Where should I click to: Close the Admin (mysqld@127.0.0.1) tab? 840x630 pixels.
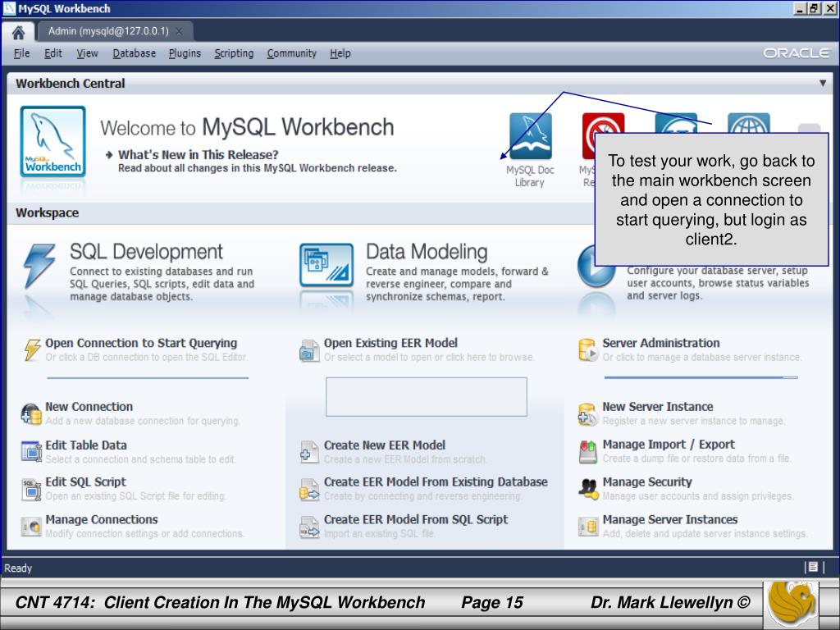(180, 32)
